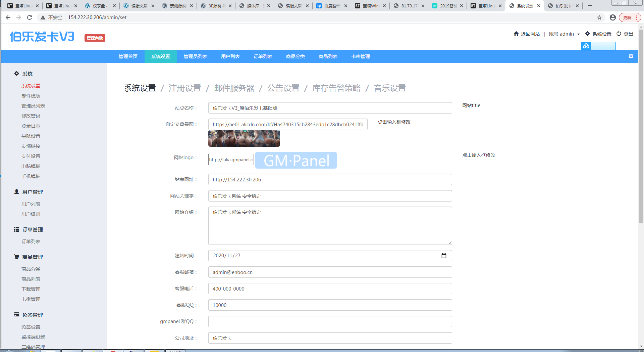Click the gear icon in blue navbar
Viewport: 644px width, 352px height.
tap(631, 56)
